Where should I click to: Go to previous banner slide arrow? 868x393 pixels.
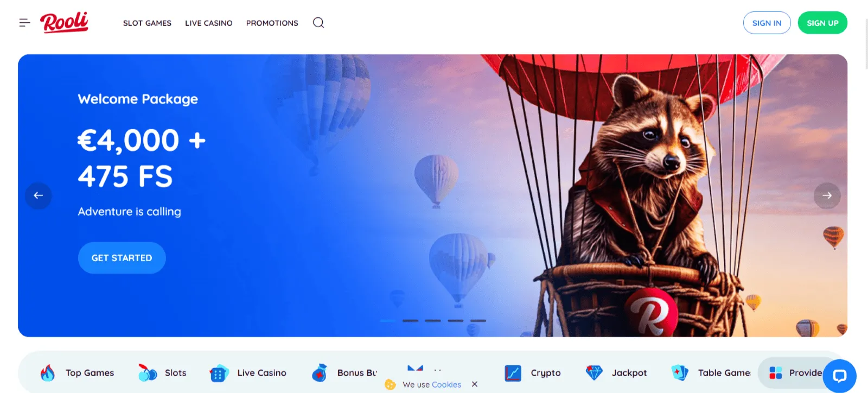pyautogui.click(x=39, y=195)
